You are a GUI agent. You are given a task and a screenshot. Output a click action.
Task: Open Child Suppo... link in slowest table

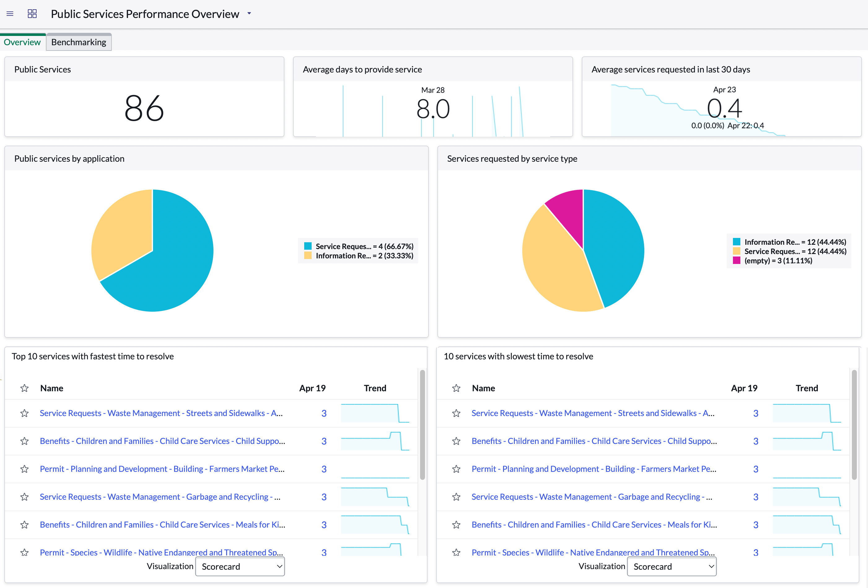[594, 441]
